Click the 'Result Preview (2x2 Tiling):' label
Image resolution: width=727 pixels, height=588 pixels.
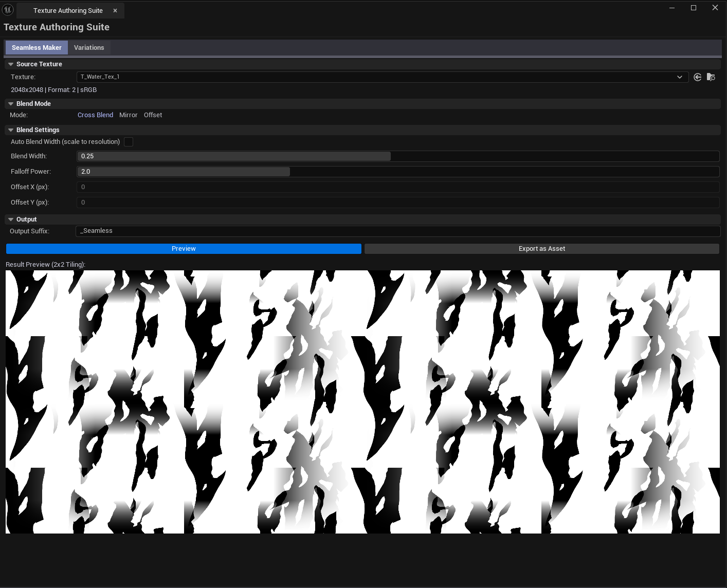point(45,265)
